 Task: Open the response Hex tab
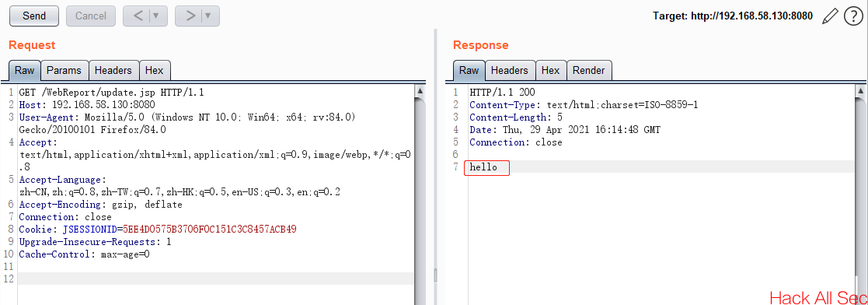click(x=551, y=71)
